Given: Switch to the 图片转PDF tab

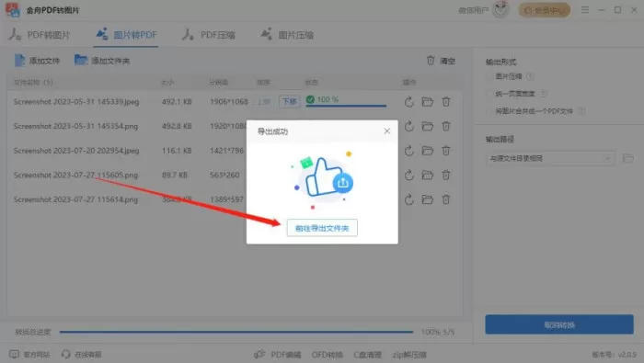Looking at the screenshot, I should tap(127, 35).
